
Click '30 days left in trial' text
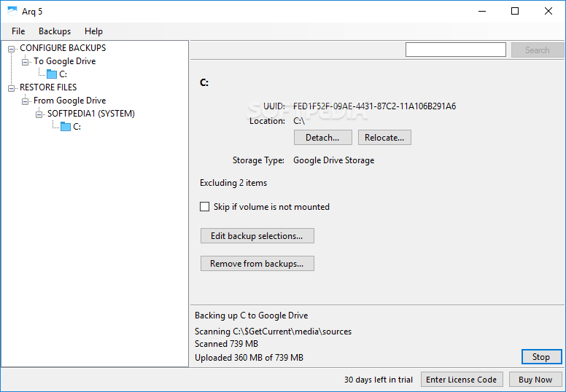379,380
